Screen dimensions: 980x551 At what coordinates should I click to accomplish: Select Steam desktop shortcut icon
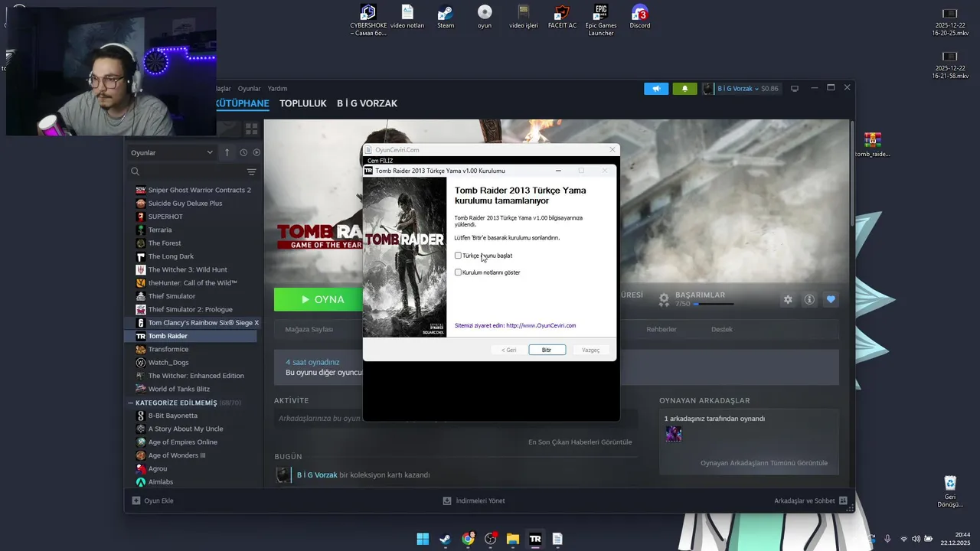446,16
